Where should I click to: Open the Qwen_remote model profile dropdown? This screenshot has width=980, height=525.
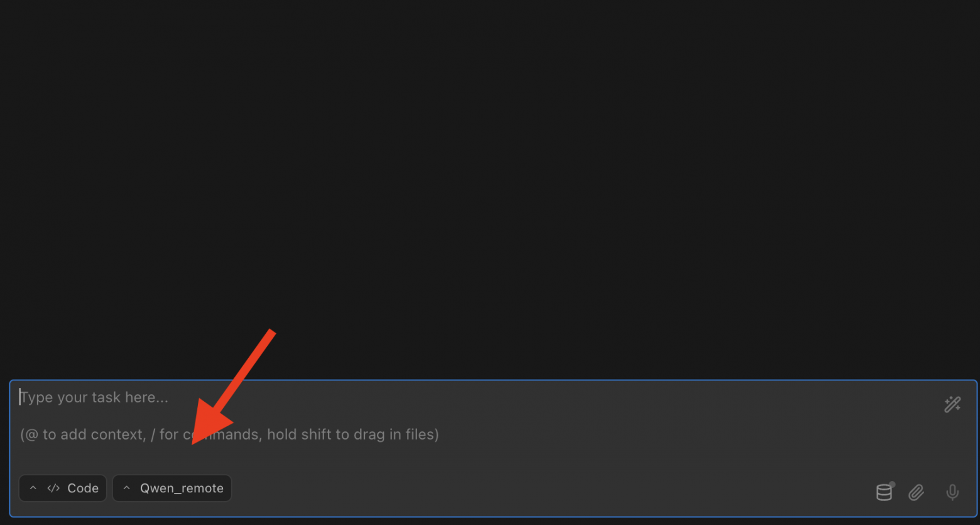pos(172,488)
